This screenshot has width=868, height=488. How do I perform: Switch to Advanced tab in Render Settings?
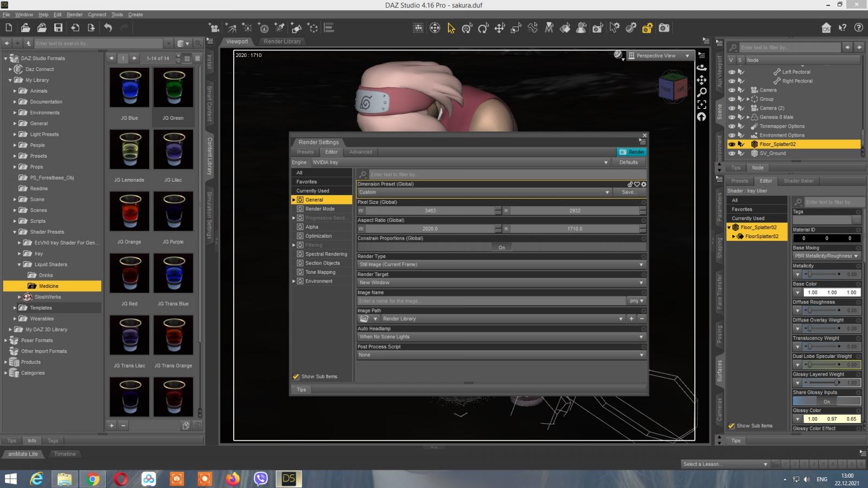pos(361,152)
